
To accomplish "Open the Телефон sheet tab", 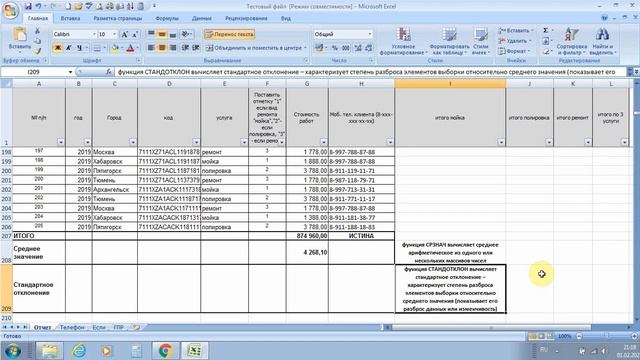I will 72,327.
